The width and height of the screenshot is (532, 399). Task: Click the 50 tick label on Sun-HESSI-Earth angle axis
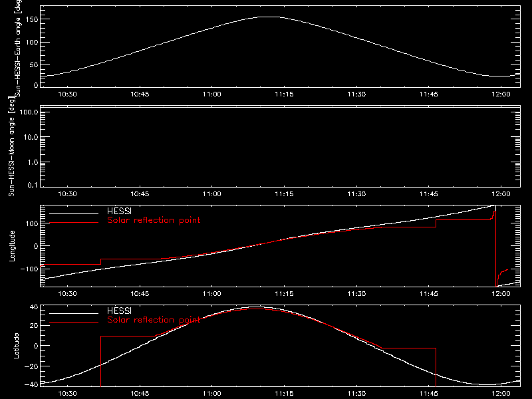(34, 65)
